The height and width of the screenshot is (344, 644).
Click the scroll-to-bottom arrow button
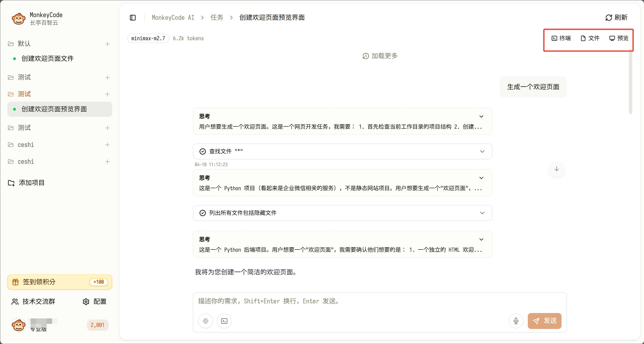(557, 169)
